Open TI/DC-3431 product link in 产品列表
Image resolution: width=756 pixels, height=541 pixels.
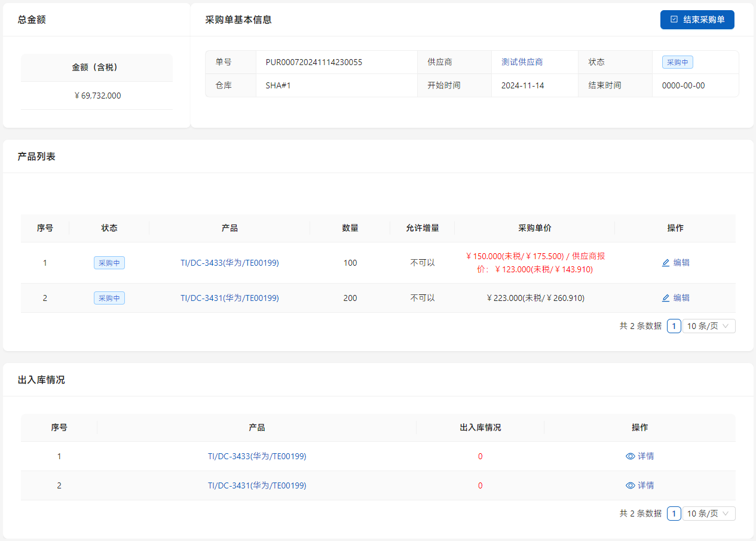(229, 298)
